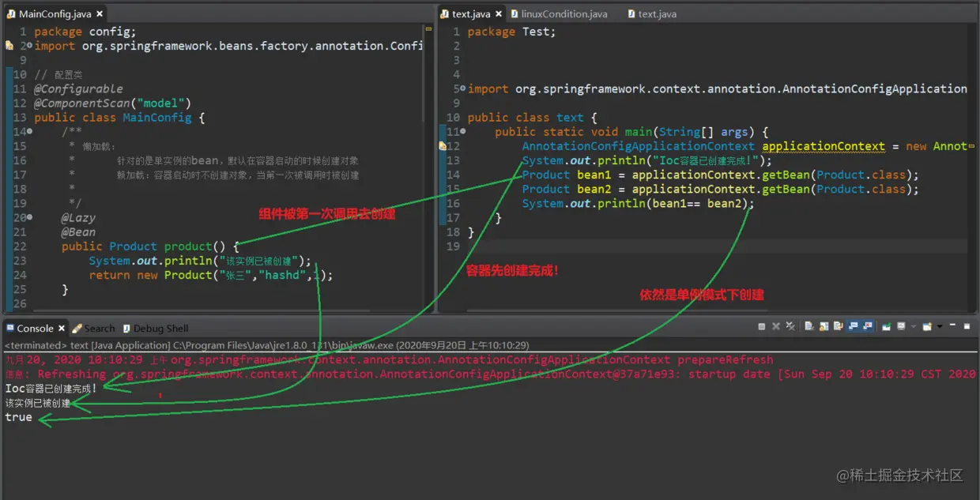Switch to the Debug Shell tab
The width and height of the screenshot is (980, 500).
click(x=155, y=328)
